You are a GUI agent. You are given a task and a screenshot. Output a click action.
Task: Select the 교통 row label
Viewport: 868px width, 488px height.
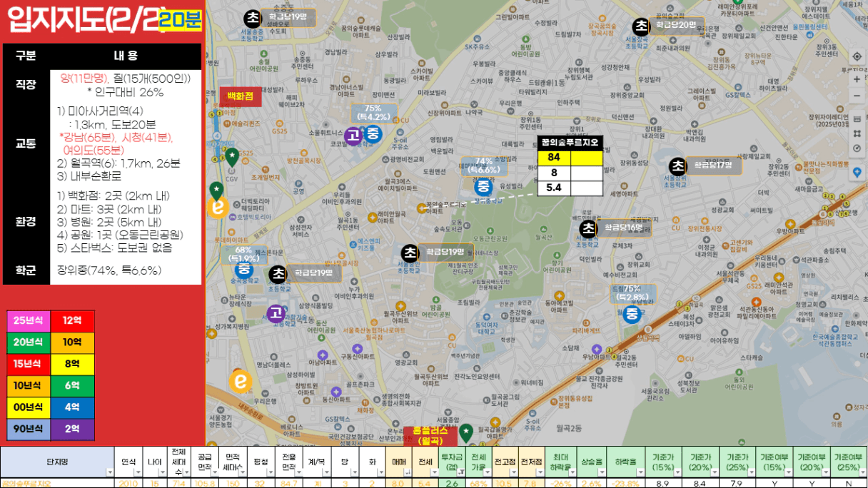[26, 143]
